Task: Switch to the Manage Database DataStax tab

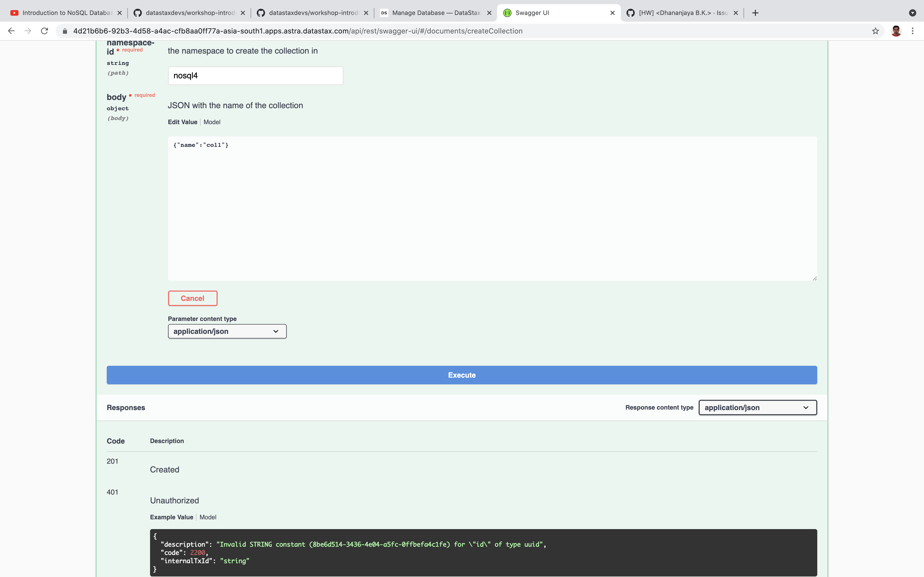Action: coord(432,13)
